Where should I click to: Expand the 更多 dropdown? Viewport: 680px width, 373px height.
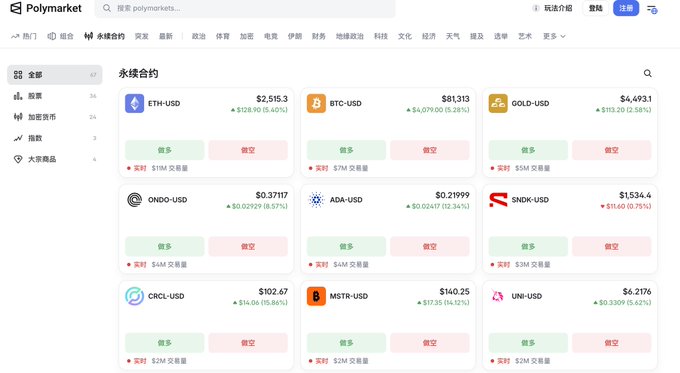pyautogui.click(x=554, y=36)
